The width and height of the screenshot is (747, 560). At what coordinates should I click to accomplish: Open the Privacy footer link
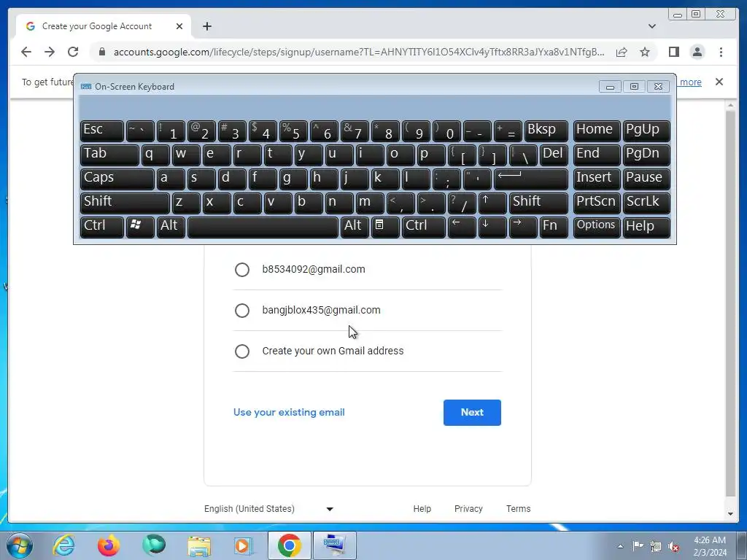point(468,508)
